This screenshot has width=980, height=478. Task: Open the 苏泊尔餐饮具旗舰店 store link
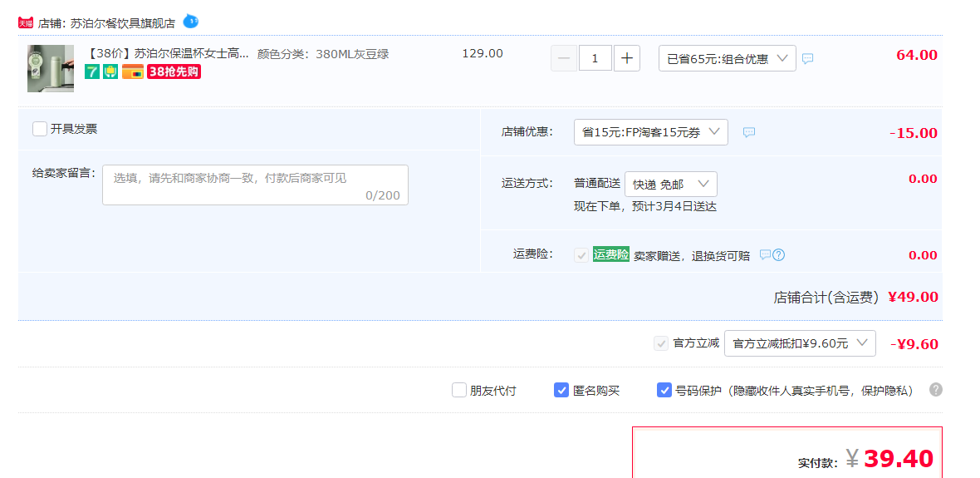pos(123,24)
